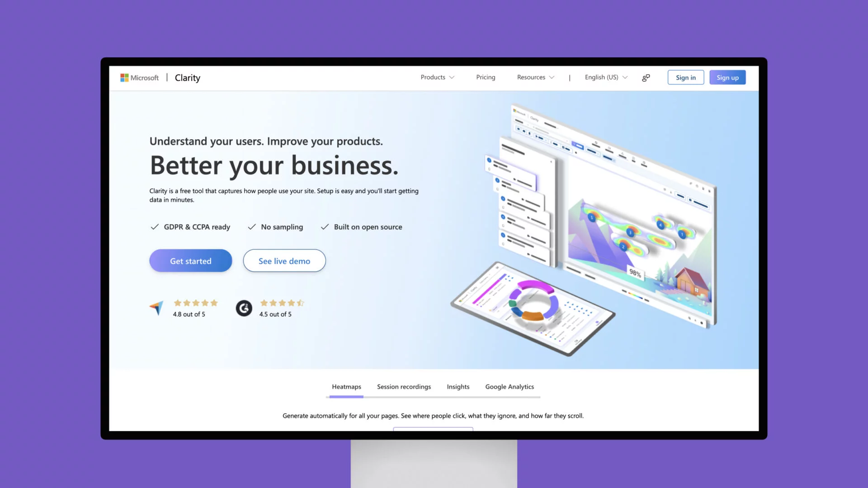Image resolution: width=868 pixels, height=488 pixels.
Task: Click the Insights tab
Action: (x=458, y=386)
